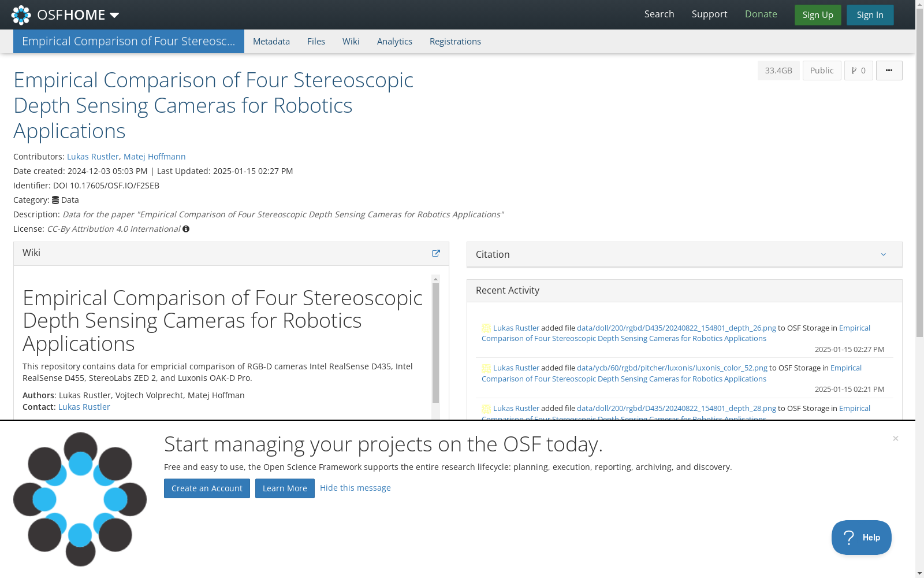Click the 2025-01-15 02:27 PM activity timestamp
924x578 pixels.
tap(850, 349)
